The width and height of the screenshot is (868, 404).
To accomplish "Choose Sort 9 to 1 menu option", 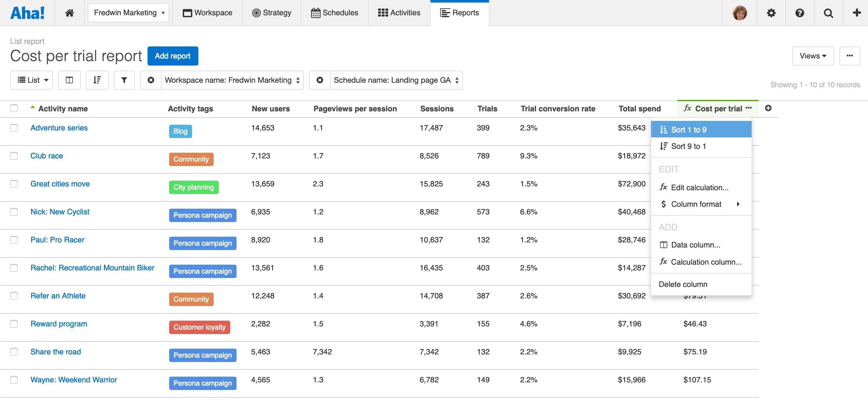I will pyautogui.click(x=688, y=146).
